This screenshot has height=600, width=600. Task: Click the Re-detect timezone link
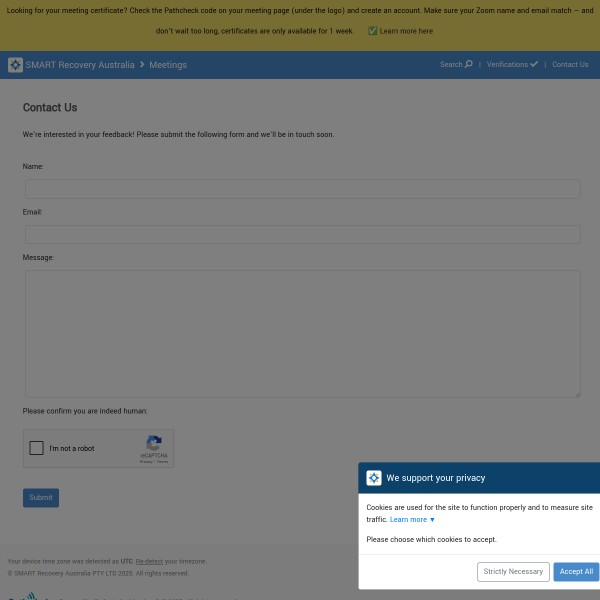[x=149, y=562]
